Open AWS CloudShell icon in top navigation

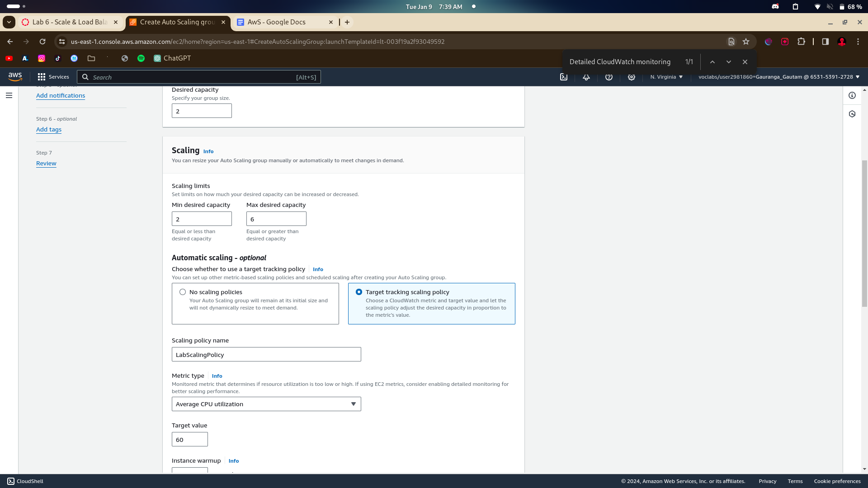564,77
